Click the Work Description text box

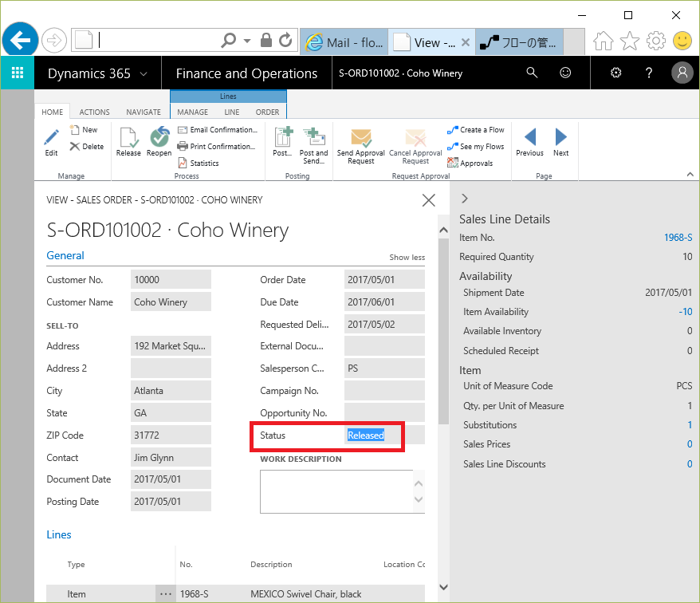[x=335, y=491]
